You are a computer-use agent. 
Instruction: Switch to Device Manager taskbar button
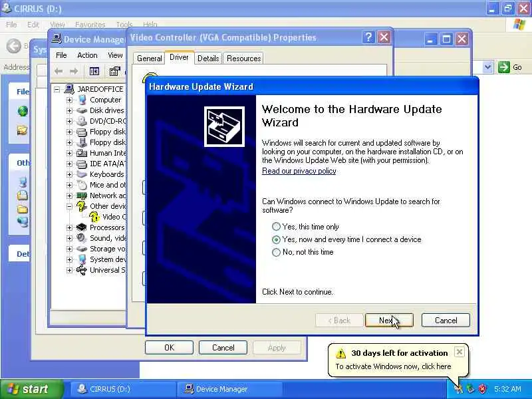pyautogui.click(x=229, y=389)
